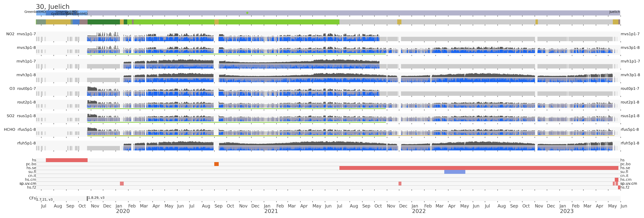
Task: Click the orange pc.bo event block
Action: (216, 164)
